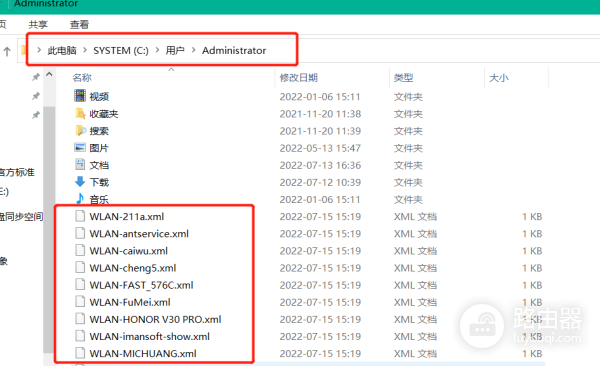Select WLAN-FuMei.xml file icon

pos(80,302)
